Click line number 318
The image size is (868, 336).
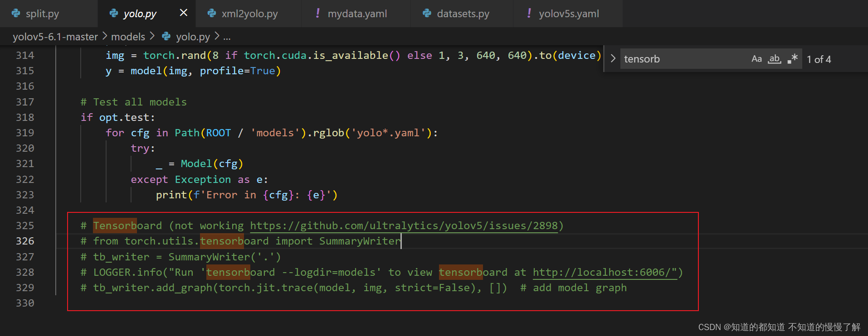(x=25, y=117)
